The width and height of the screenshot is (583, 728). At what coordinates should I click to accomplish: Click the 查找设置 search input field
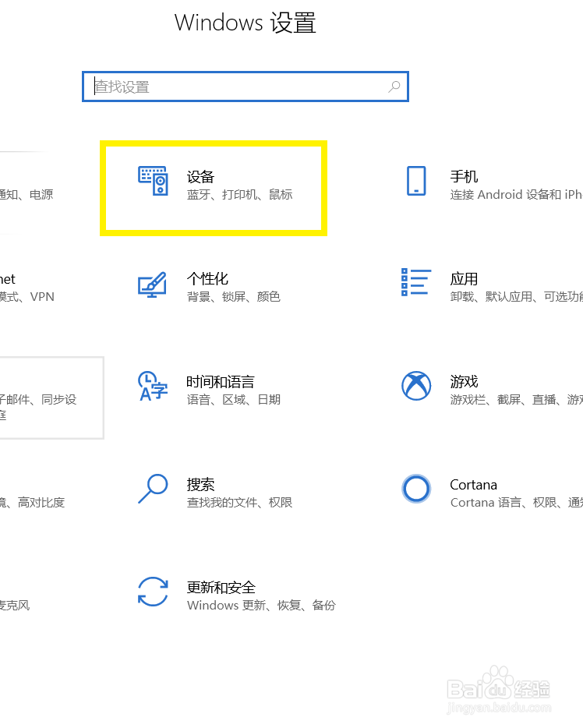click(246, 87)
